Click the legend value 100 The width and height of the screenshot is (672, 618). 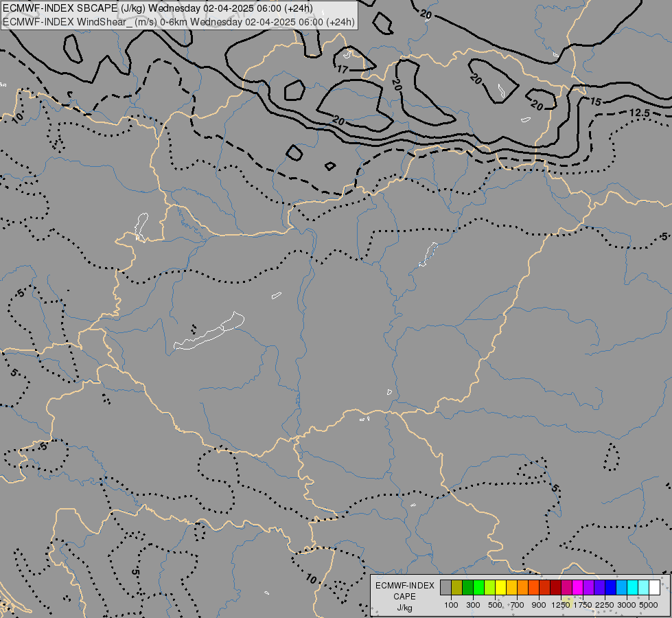click(451, 605)
